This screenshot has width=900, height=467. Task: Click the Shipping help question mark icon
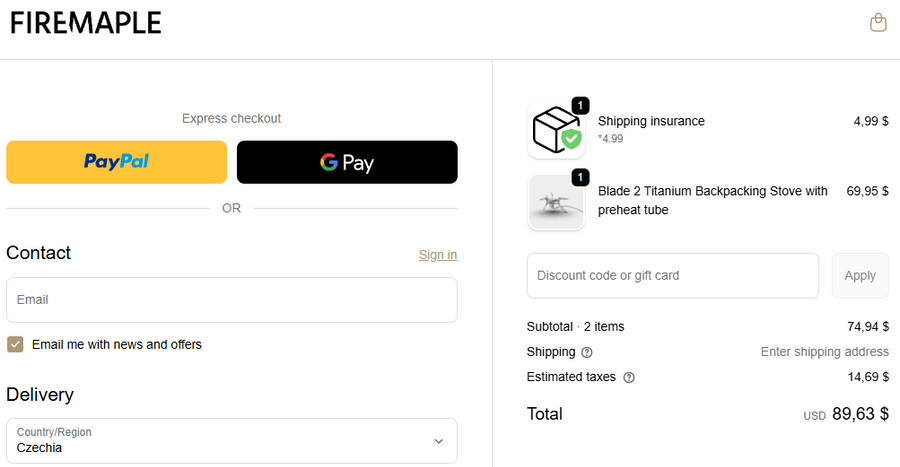tap(587, 352)
